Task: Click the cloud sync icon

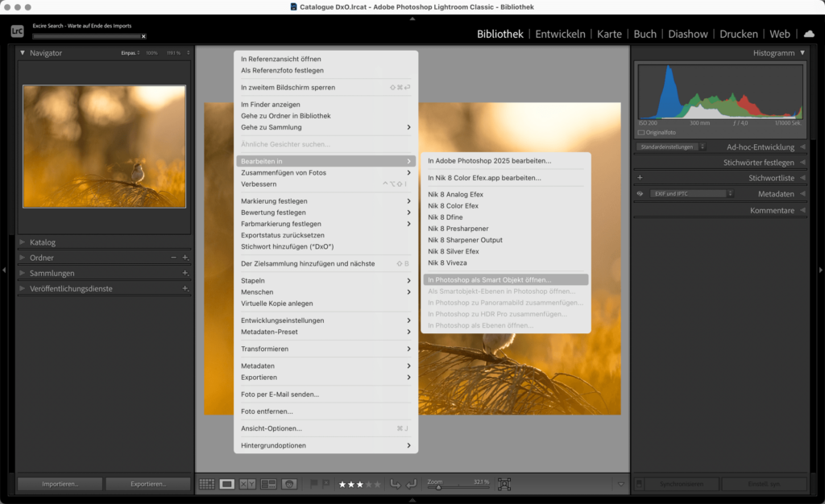Action: point(809,34)
